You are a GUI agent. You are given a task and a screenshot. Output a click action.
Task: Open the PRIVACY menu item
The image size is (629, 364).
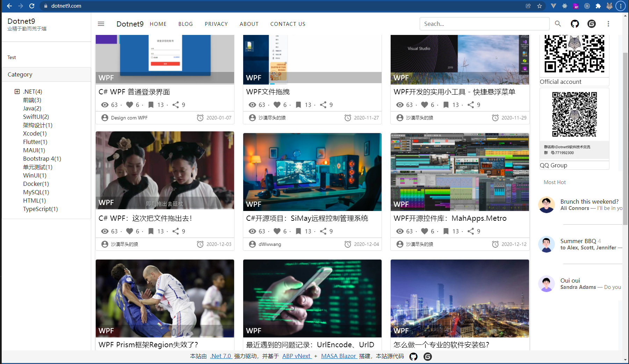(216, 24)
